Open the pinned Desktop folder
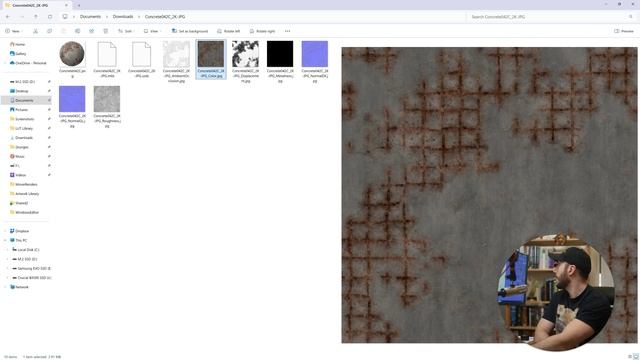This screenshot has height=360, width=640. [x=19, y=91]
